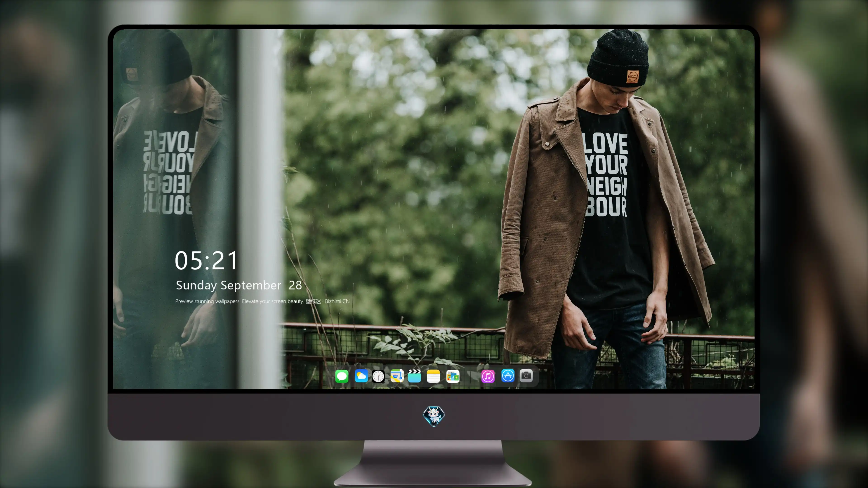Launch the Maps app from the dock
The width and height of the screenshot is (868, 488).
coord(397,376)
